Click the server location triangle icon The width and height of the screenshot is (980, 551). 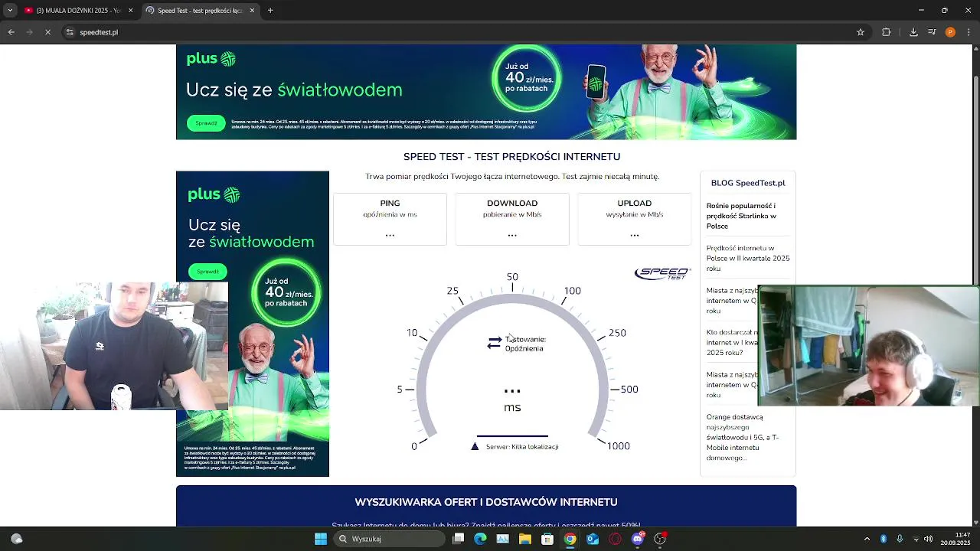click(x=475, y=446)
